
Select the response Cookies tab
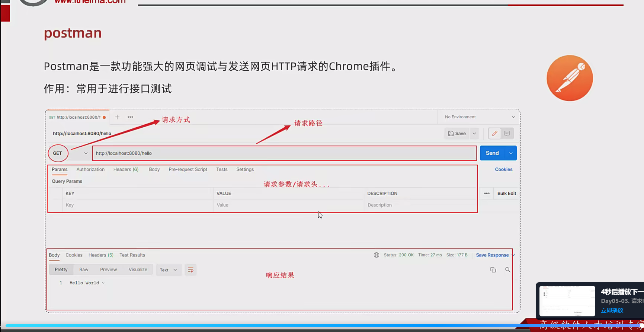click(74, 255)
